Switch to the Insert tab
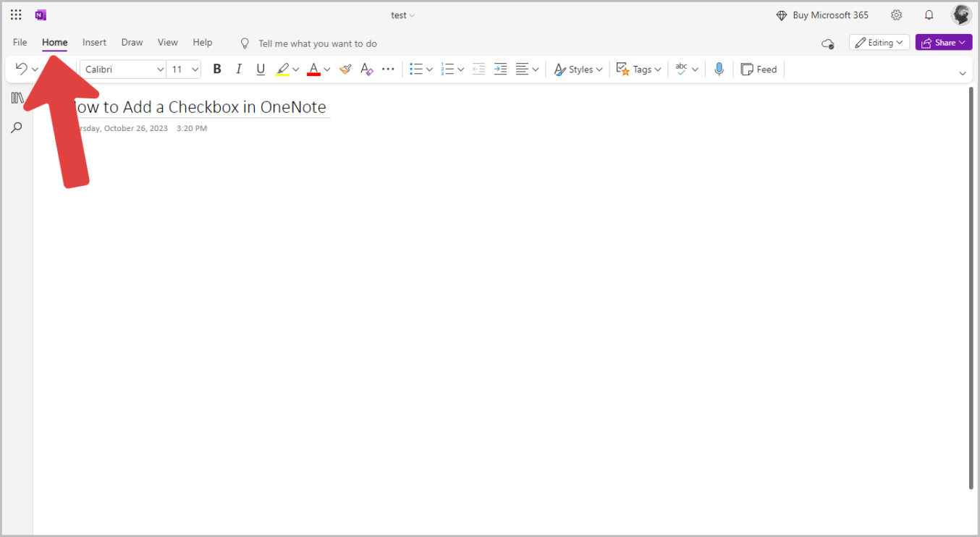980x537 pixels. tap(94, 43)
